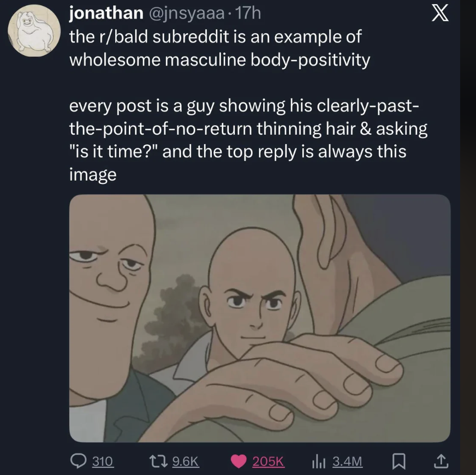The image size is (476, 475).
Task: Click the paragraph mentioning "is it time?"
Action: pos(248,140)
